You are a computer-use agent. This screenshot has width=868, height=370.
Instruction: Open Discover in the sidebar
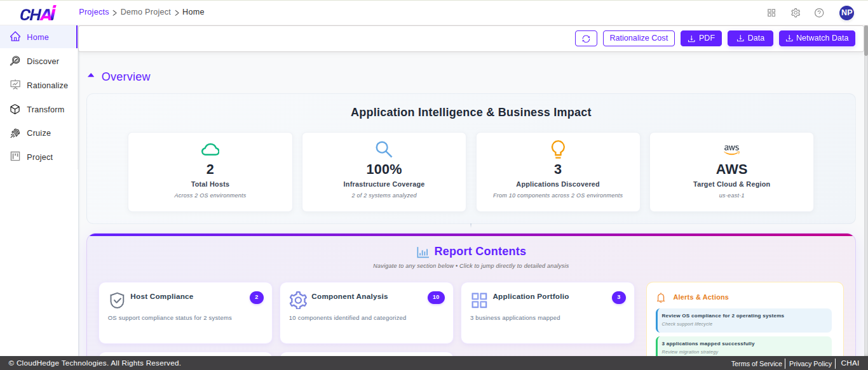click(x=43, y=62)
